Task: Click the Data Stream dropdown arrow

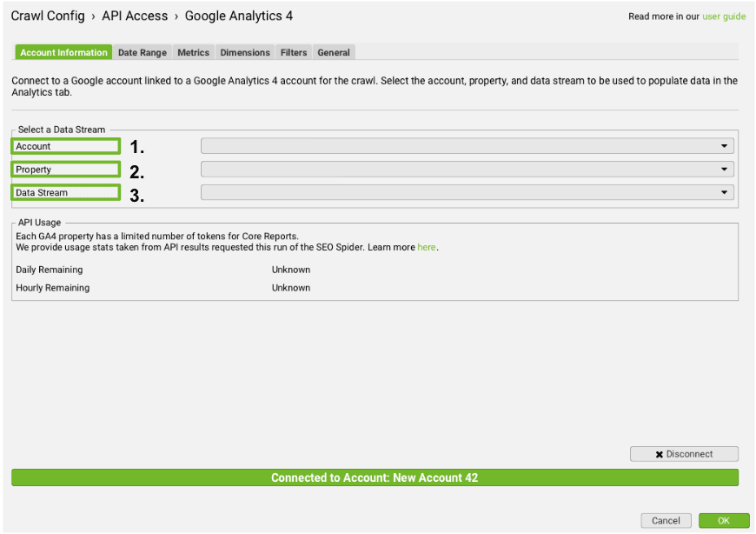Action: coord(725,192)
